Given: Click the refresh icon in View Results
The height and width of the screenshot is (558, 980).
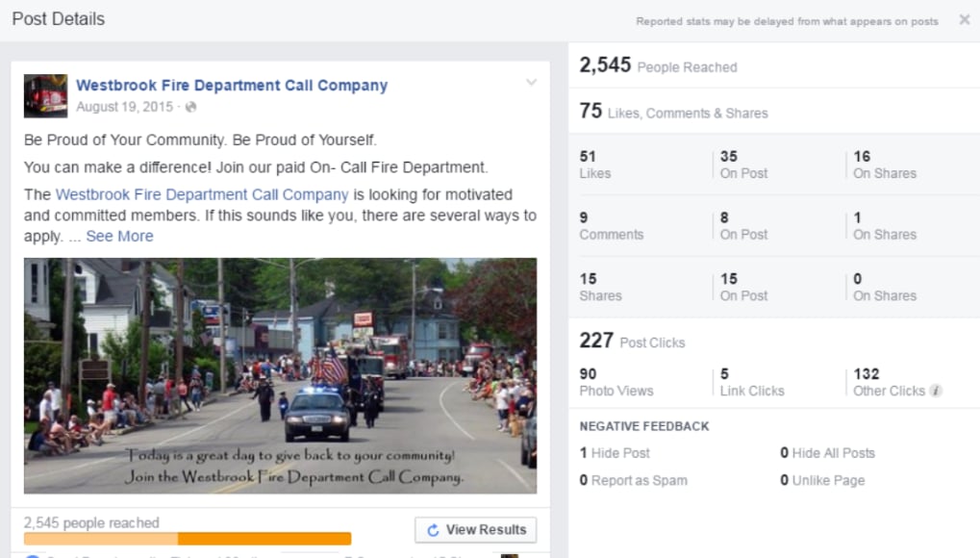Looking at the screenshot, I should 433,530.
